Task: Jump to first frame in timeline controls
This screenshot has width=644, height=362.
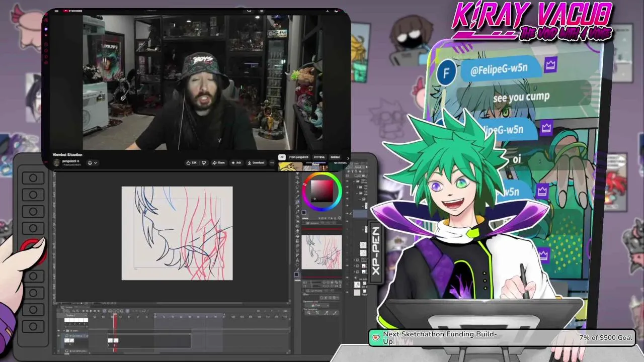Action: (84, 311)
